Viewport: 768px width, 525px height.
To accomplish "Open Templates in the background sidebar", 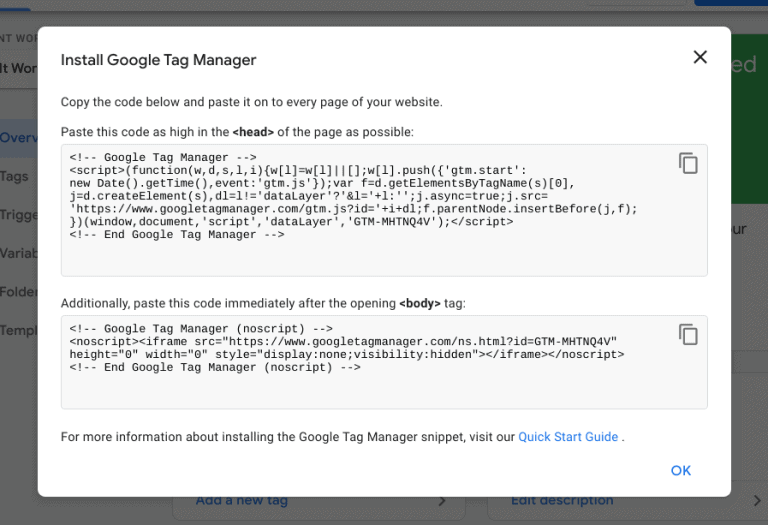I will pyautogui.click(x=19, y=331).
